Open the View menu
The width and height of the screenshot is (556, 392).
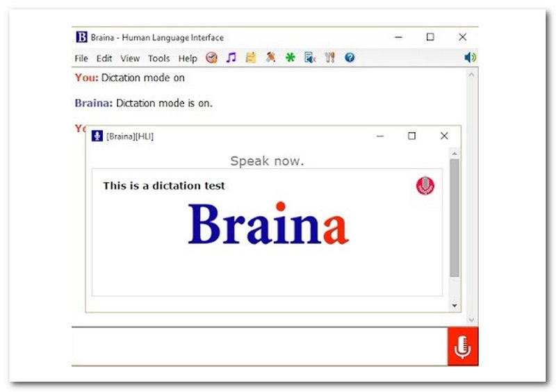coord(130,58)
